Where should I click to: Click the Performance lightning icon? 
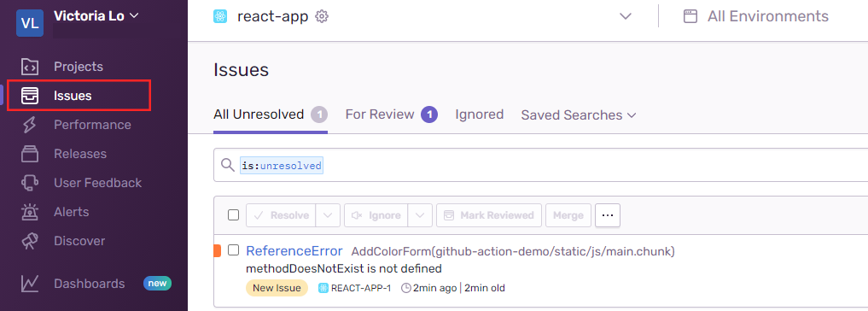coord(29,125)
